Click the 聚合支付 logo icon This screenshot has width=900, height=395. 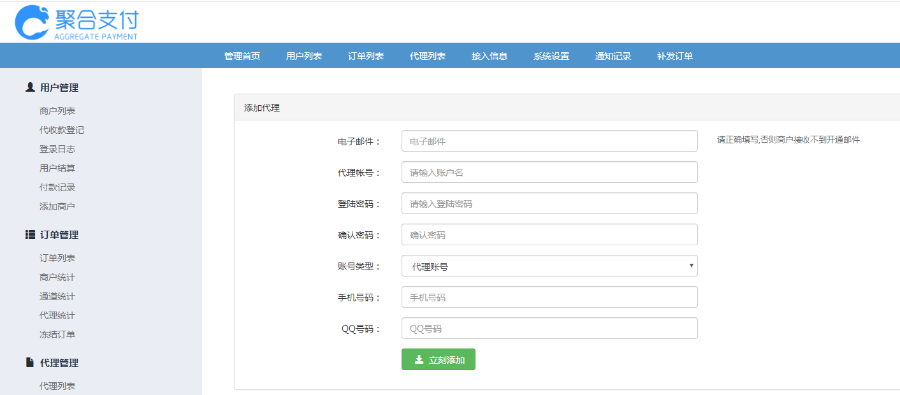(33, 22)
